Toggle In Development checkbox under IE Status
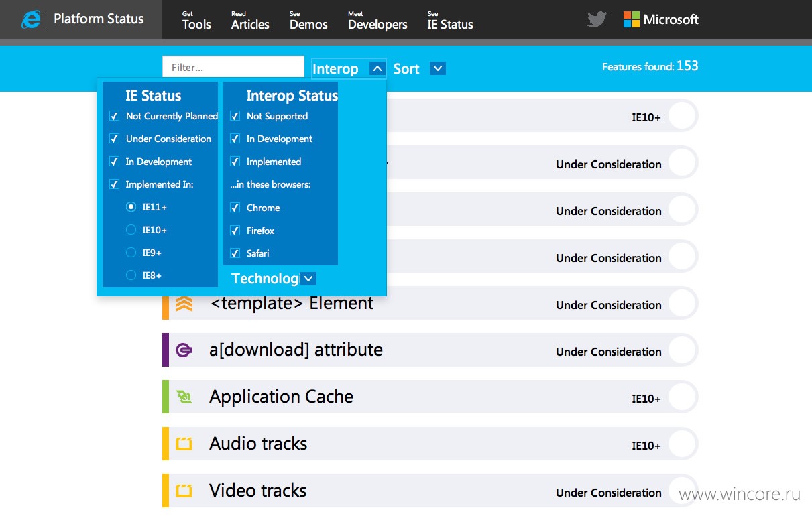This screenshot has width=812, height=516. coord(114,162)
